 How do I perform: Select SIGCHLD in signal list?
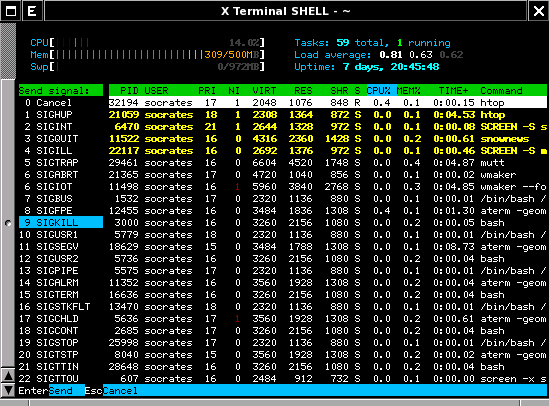(61, 319)
